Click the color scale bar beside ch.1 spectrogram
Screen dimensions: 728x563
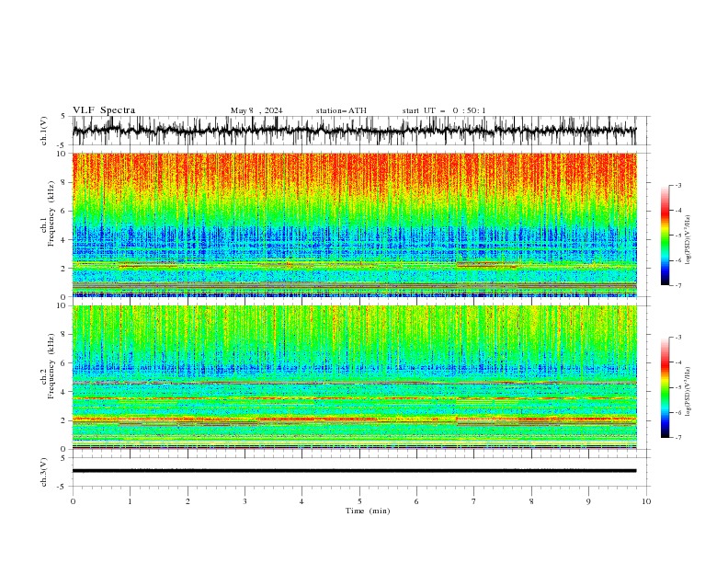point(665,236)
